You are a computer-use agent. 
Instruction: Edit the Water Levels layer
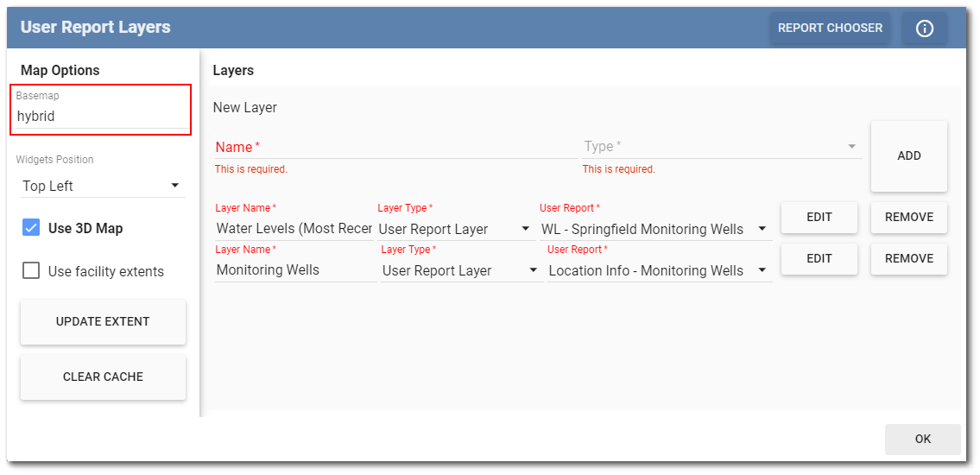[819, 218]
